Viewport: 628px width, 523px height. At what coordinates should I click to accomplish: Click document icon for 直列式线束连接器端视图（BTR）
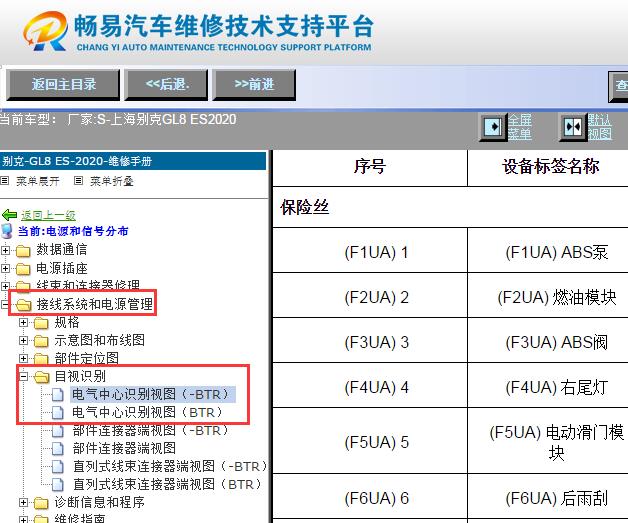point(58,485)
